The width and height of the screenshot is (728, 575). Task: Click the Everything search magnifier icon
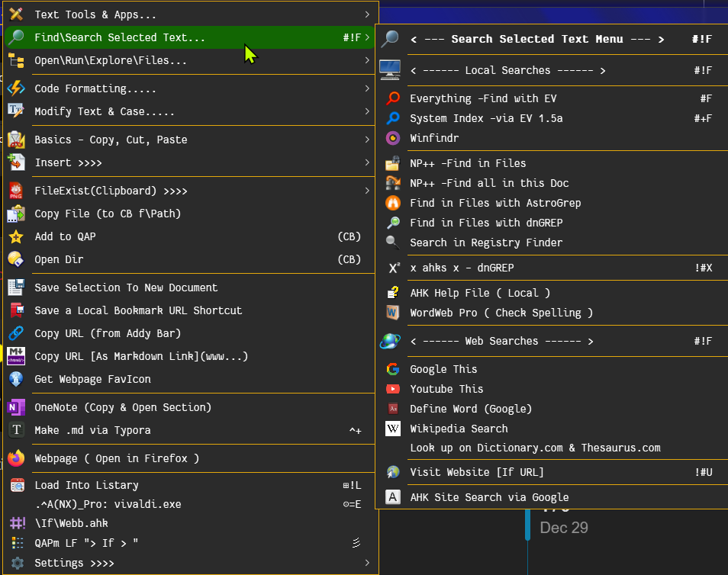[x=393, y=98]
